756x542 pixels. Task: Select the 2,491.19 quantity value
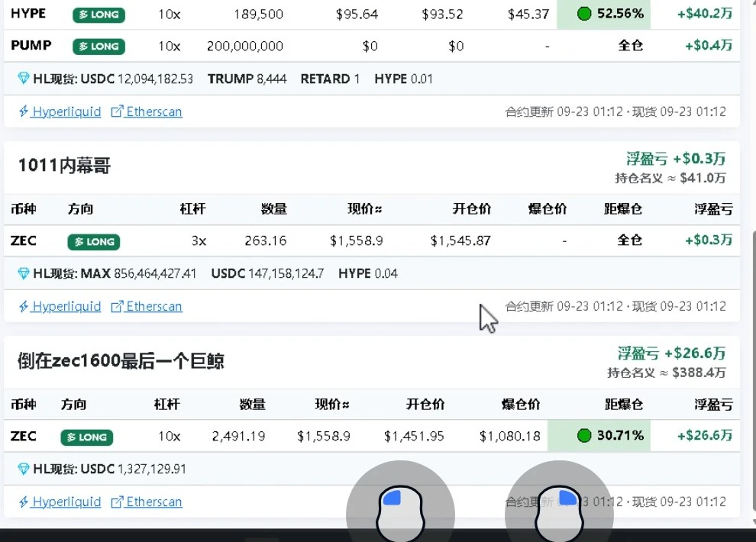pos(239,437)
